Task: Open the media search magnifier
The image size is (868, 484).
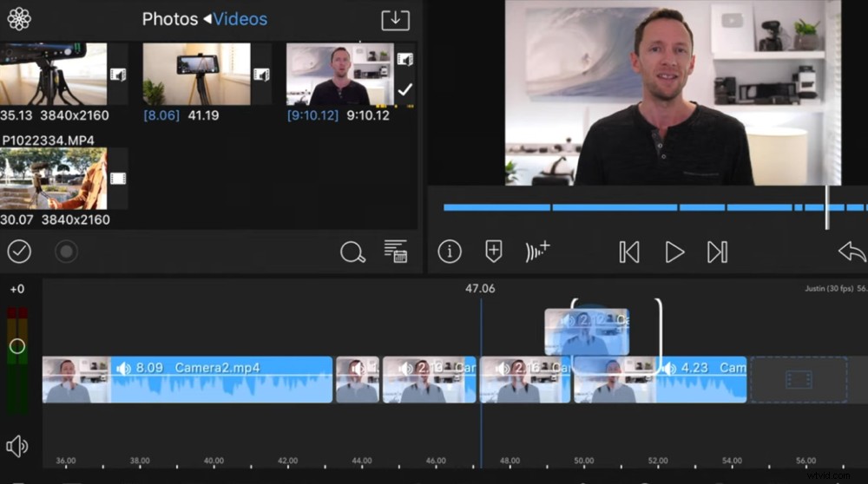Action: coord(352,252)
